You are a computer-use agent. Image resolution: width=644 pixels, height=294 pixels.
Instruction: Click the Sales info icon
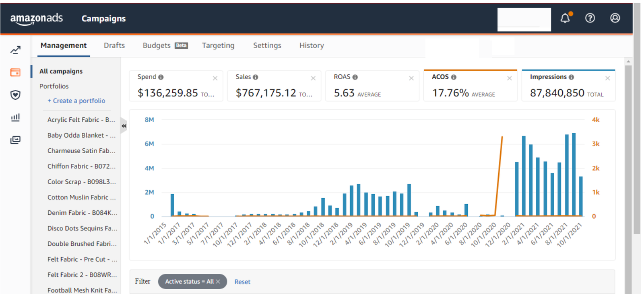(256, 77)
